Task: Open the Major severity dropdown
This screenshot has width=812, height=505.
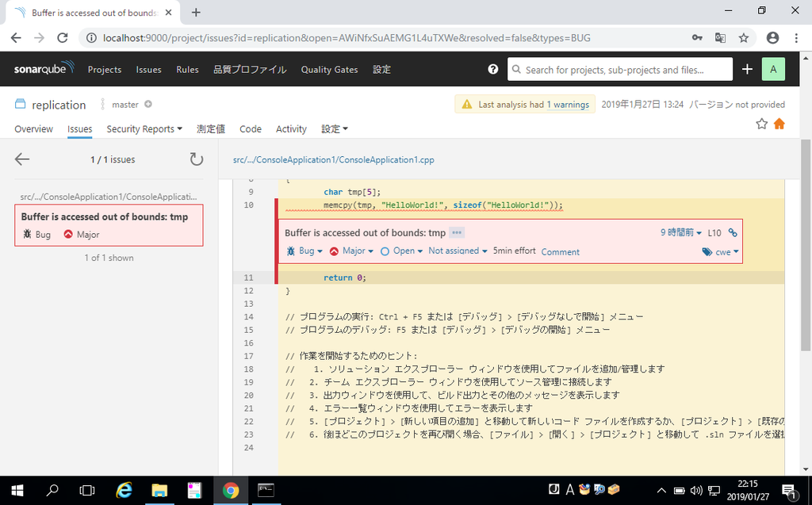Action: pyautogui.click(x=351, y=251)
